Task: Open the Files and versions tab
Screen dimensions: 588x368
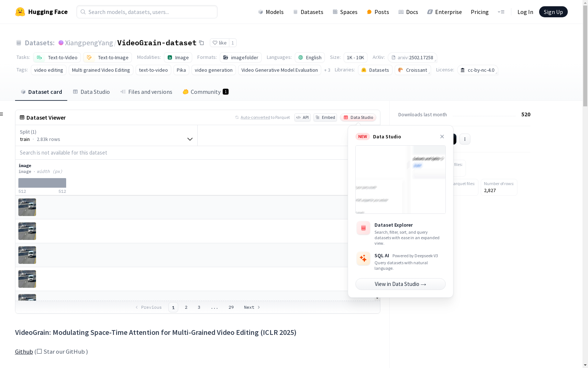Action: point(146,92)
